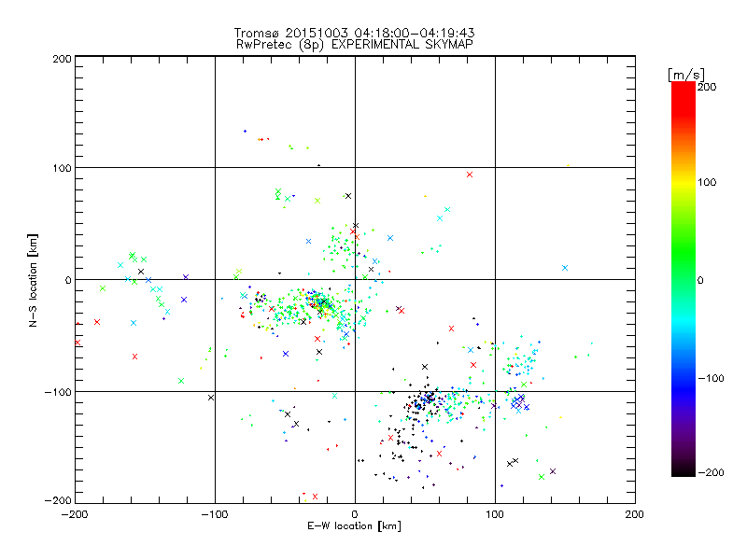The height and width of the screenshot is (560, 747).
Task: Select the "N-S location [km]" axis label
Action: (33, 280)
